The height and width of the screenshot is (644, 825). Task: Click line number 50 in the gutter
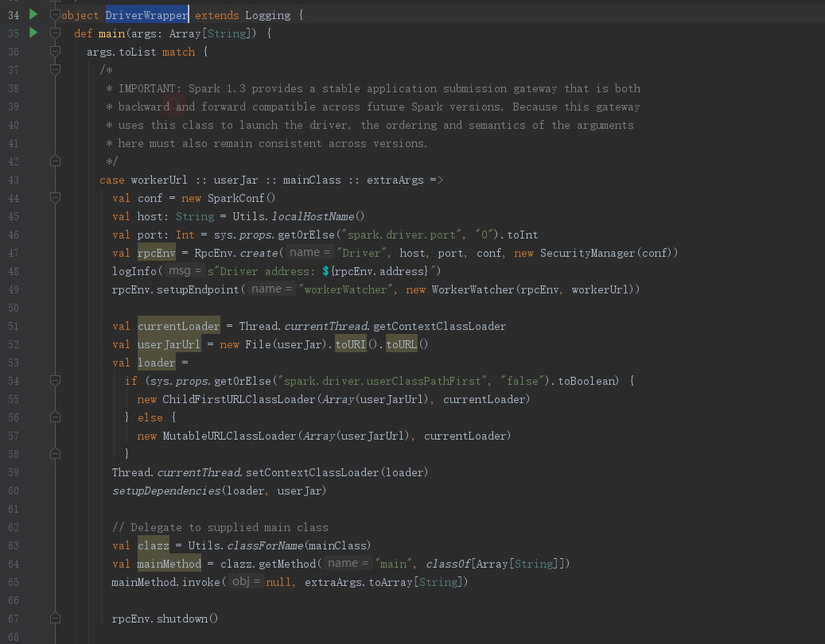14,308
